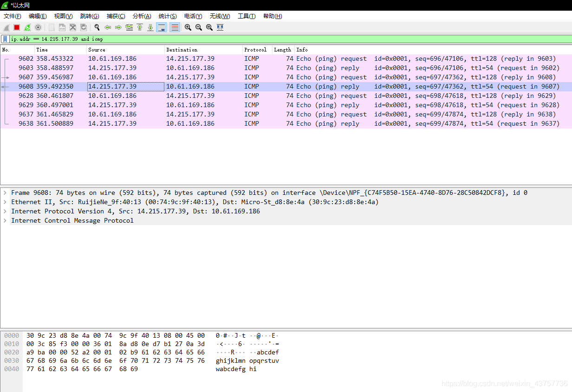
Task: Click the open capture file icon
Action: click(52, 27)
